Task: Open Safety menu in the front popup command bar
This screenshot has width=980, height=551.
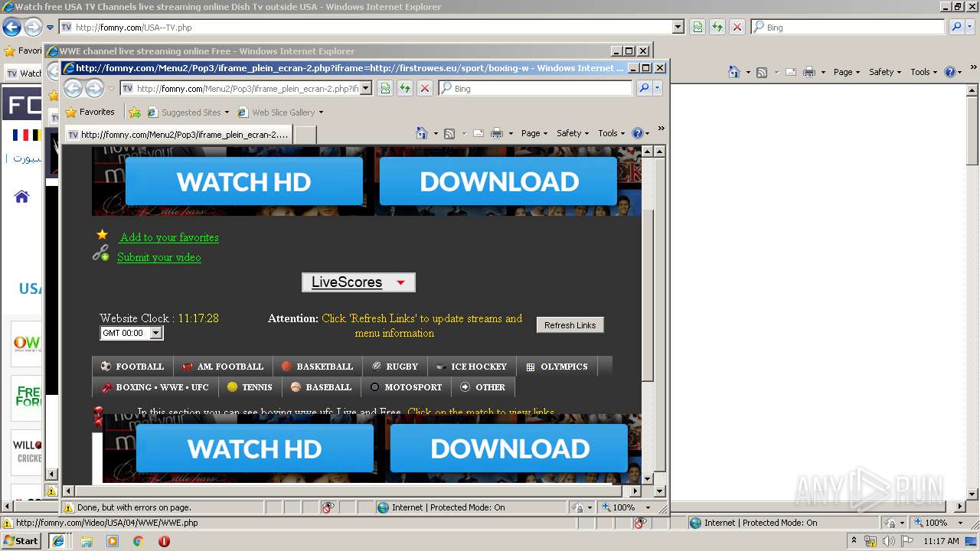Action: (x=572, y=133)
